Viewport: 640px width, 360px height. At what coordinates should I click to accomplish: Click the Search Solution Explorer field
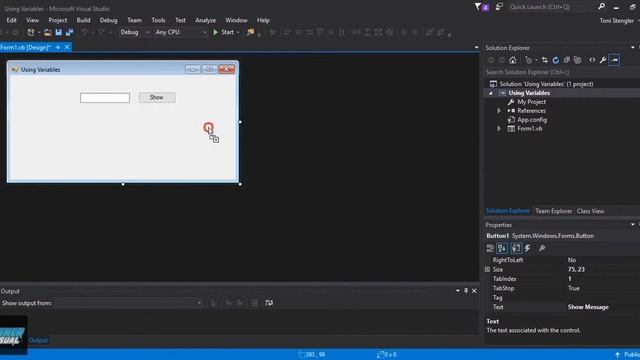(x=561, y=72)
